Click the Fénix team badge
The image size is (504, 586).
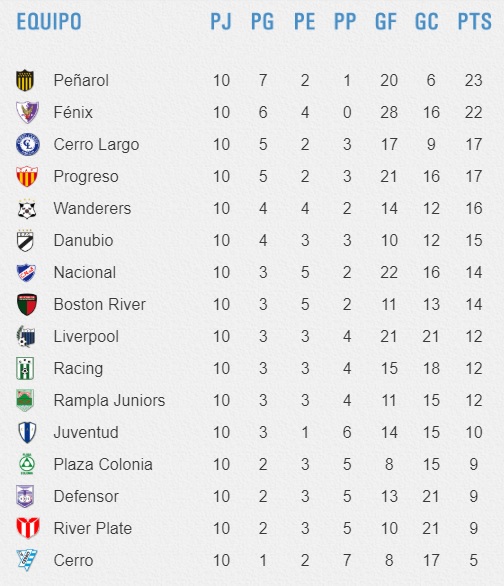27,112
